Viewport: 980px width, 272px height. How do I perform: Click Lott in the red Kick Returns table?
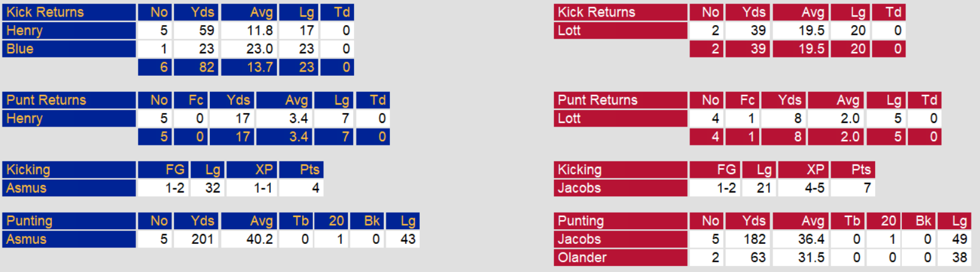[x=569, y=31]
